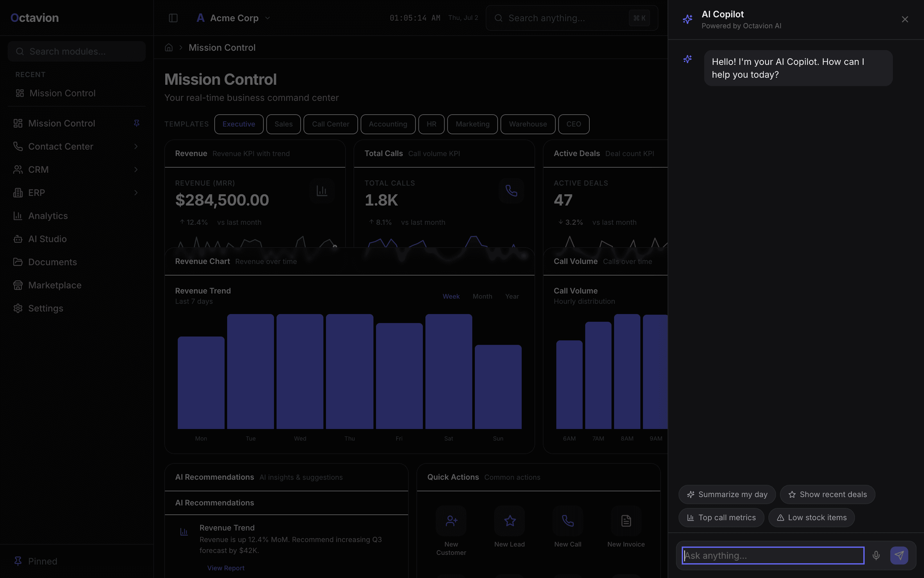
Task: Click the New Invoice document icon
Action: pos(626,521)
